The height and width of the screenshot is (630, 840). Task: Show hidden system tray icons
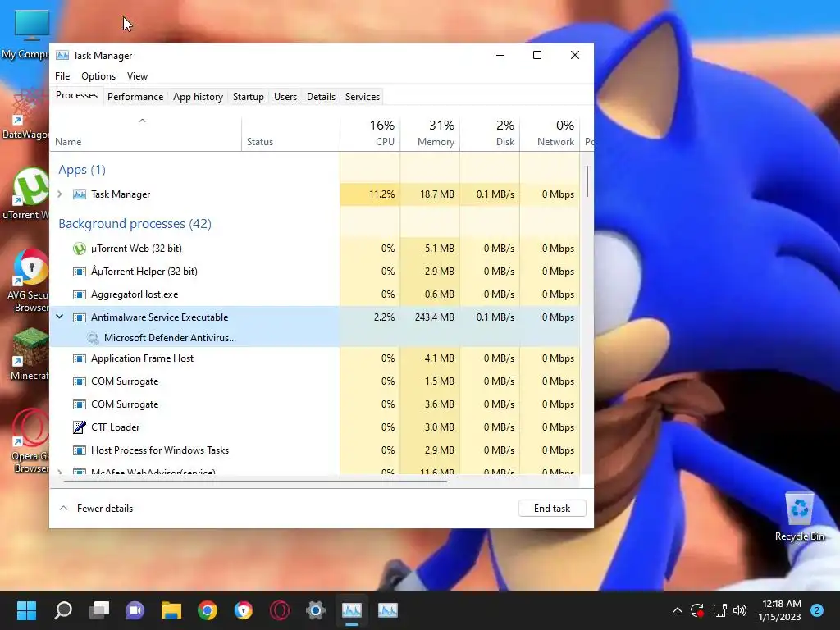click(677, 610)
